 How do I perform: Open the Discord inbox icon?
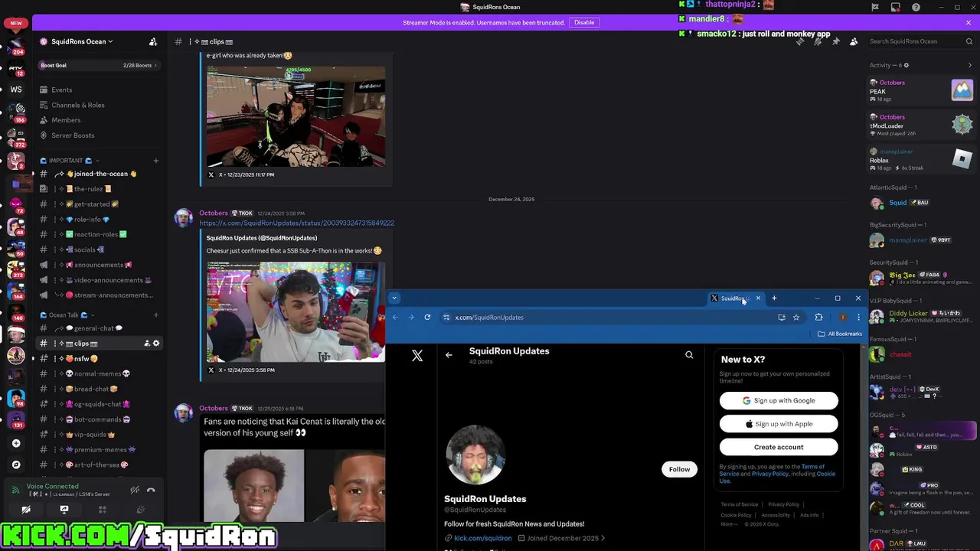click(x=895, y=8)
